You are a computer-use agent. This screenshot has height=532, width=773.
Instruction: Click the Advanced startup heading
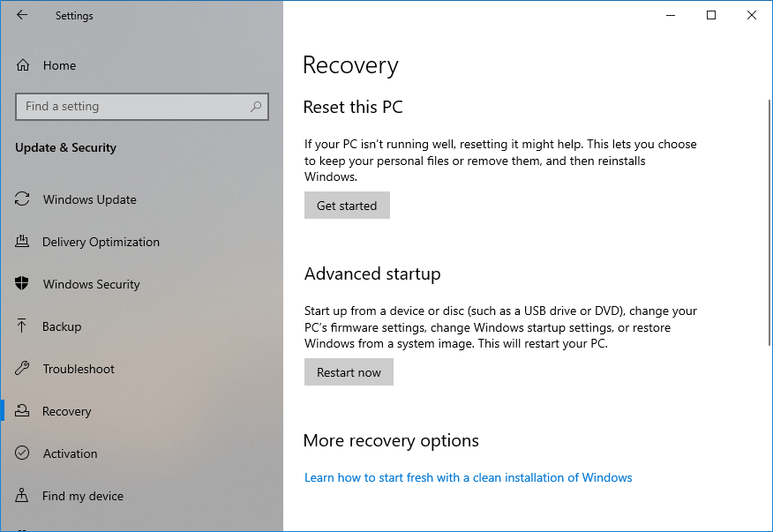click(372, 273)
